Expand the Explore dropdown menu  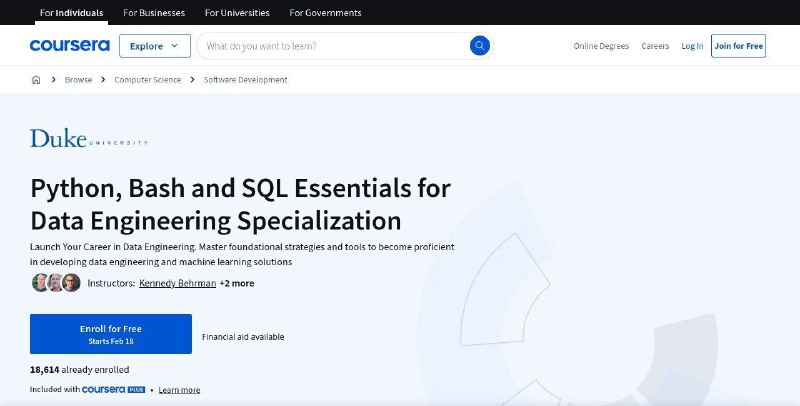[x=155, y=46]
